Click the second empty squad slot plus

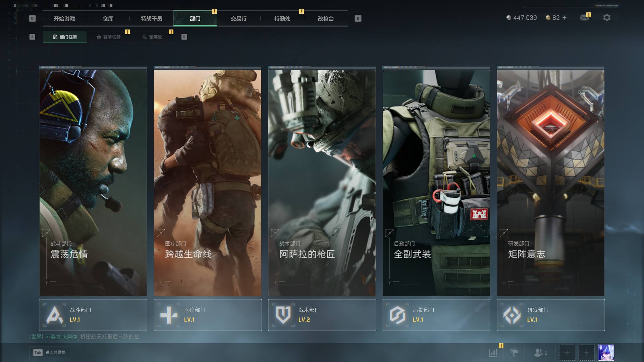tap(586, 353)
